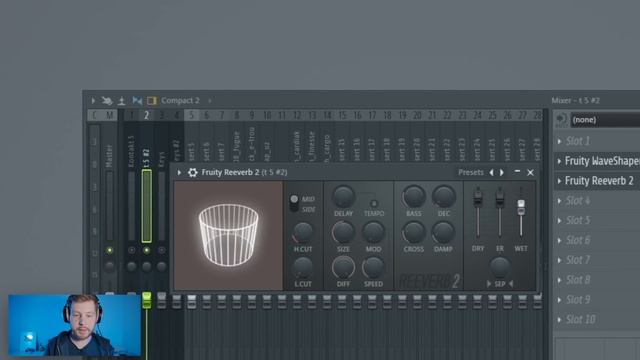This screenshot has height=360, width=640.
Task: Click the right SEP arrow in Reeverb
Action: (x=511, y=284)
